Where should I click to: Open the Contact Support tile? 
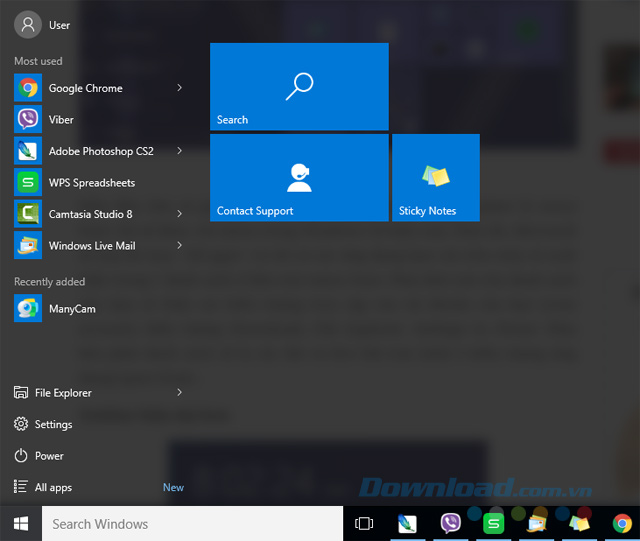pos(299,178)
